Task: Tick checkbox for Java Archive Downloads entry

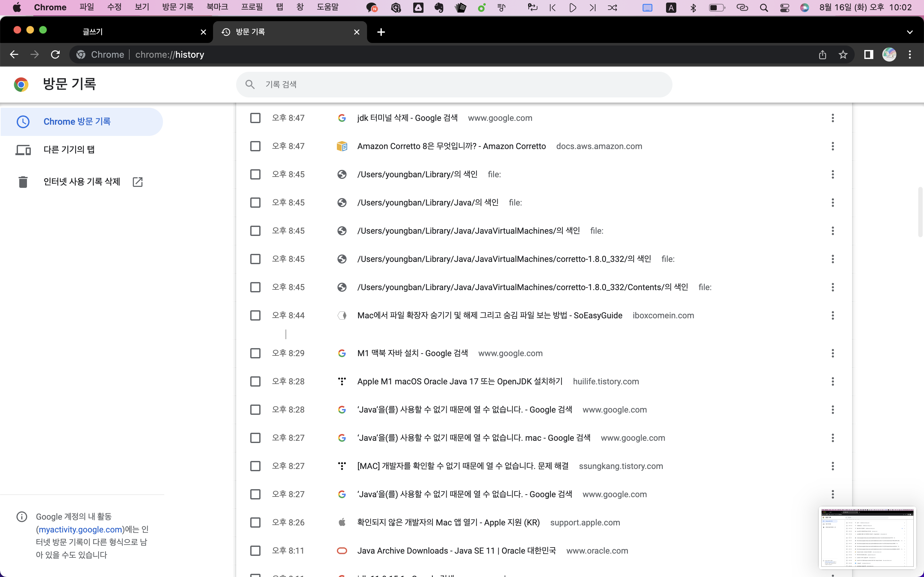Action: [255, 551]
